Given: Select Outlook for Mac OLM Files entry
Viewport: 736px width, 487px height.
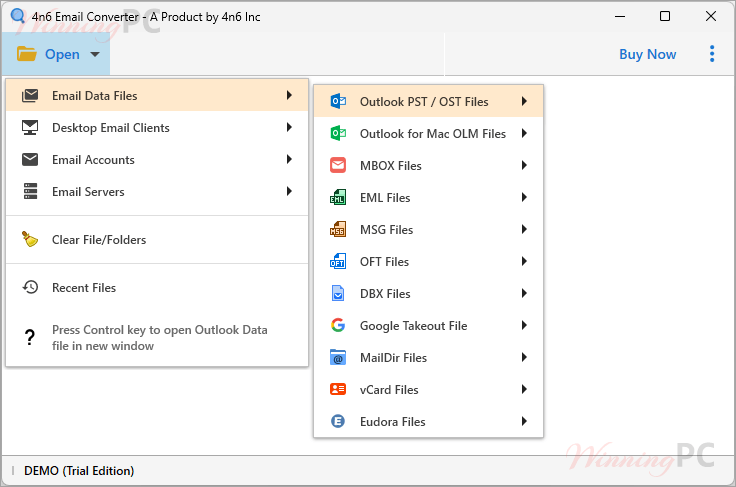Looking at the screenshot, I should click(x=428, y=133).
